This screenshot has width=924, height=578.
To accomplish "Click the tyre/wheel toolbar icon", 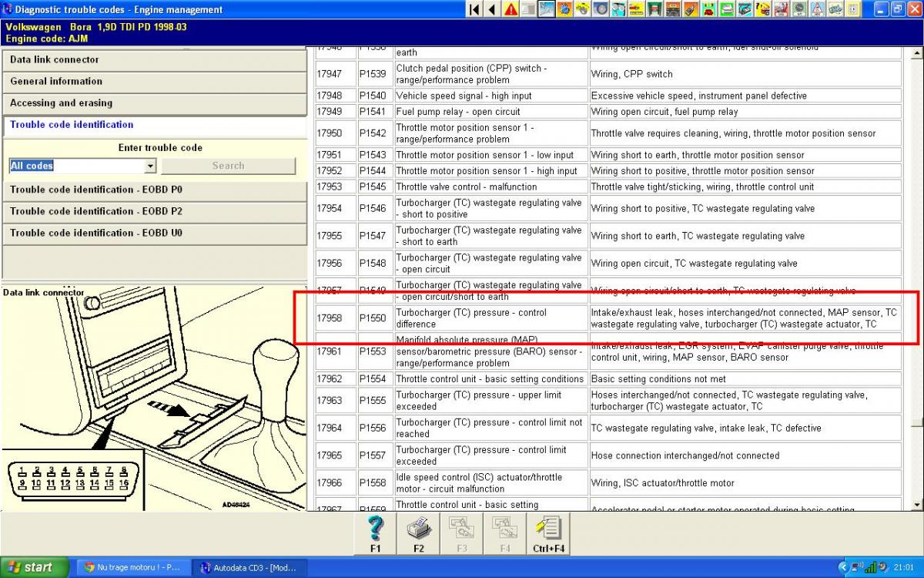I will tap(601, 9).
